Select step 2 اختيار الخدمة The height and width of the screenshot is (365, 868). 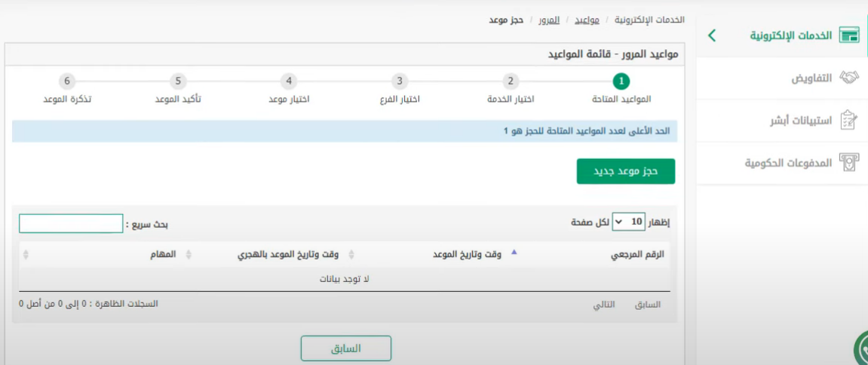(511, 89)
